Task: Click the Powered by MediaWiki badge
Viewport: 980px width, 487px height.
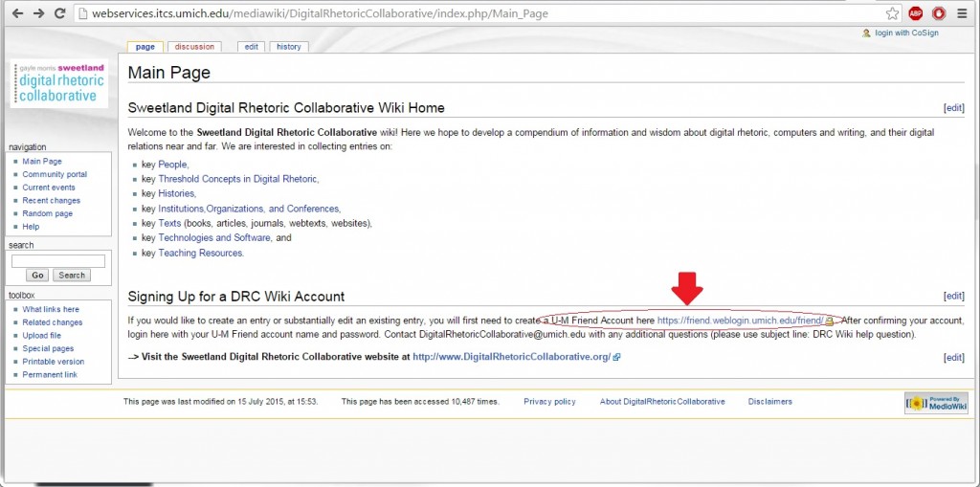Action: (x=936, y=403)
